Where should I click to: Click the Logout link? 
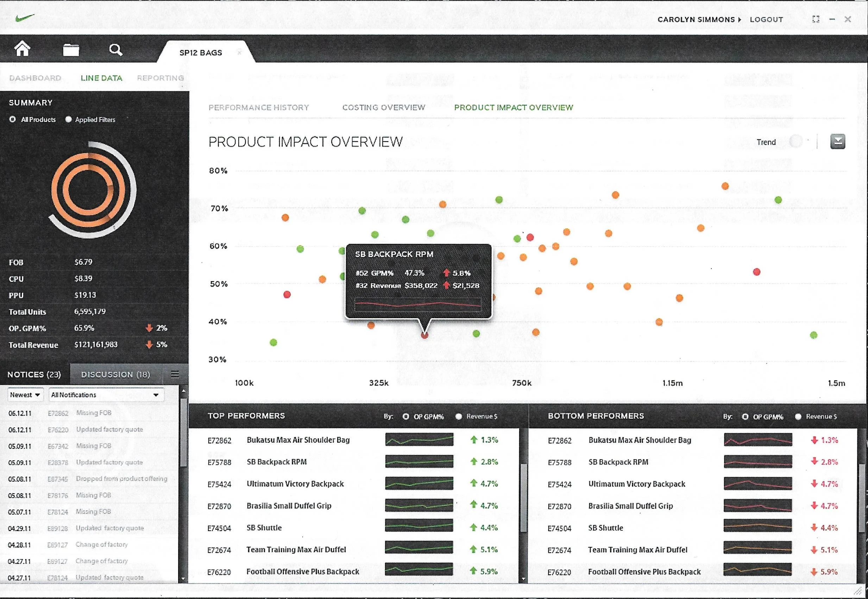[766, 19]
